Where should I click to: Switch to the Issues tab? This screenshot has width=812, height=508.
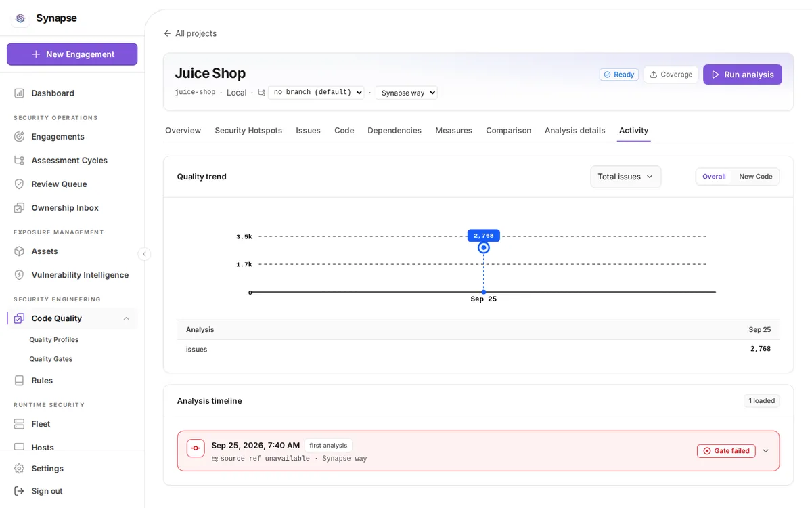pos(308,130)
